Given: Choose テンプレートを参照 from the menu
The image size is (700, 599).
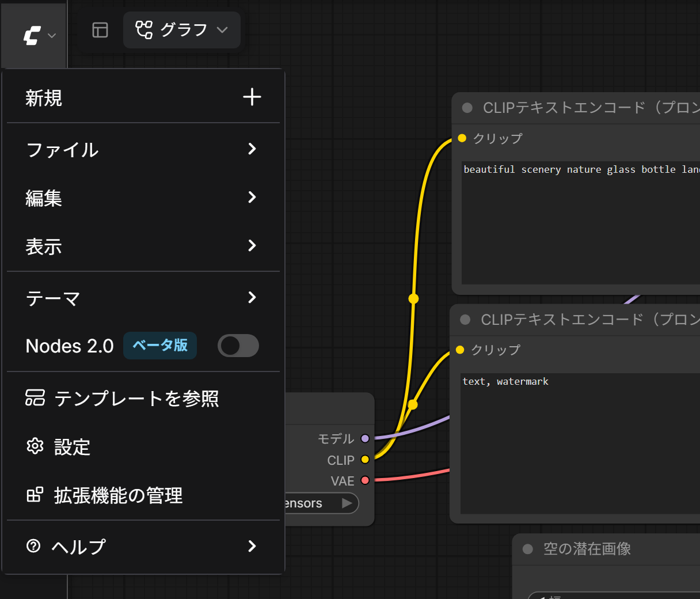Looking at the screenshot, I should click(143, 398).
